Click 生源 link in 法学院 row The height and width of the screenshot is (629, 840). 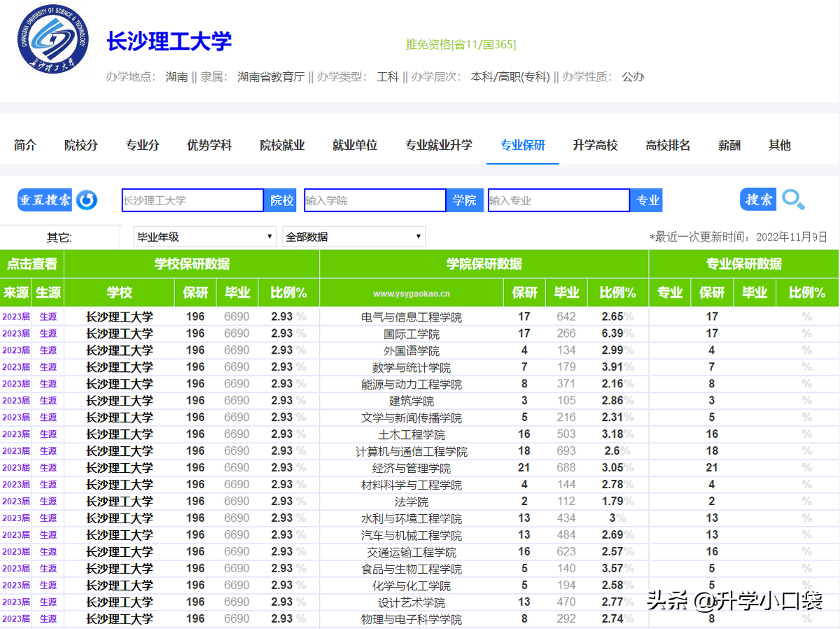[48, 502]
